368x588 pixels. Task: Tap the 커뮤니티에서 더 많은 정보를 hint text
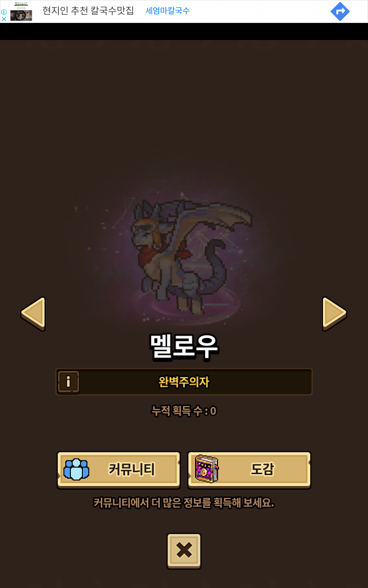pos(184,503)
